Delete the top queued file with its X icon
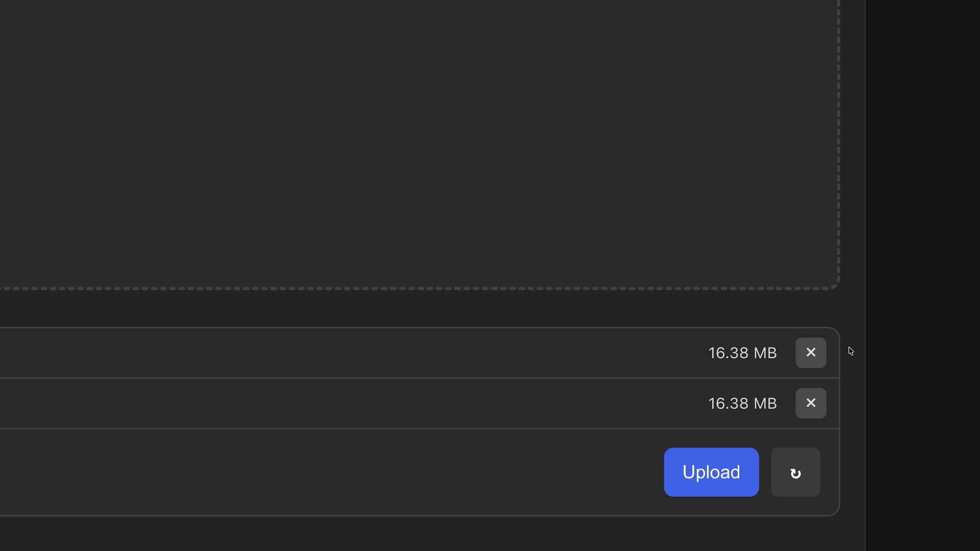This screenshot has height=551, width=980. [x=811, y=353]
